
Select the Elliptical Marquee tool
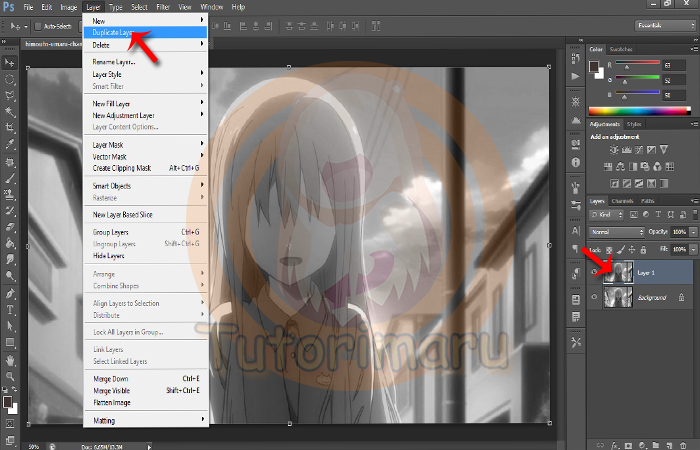click(9, 79)
